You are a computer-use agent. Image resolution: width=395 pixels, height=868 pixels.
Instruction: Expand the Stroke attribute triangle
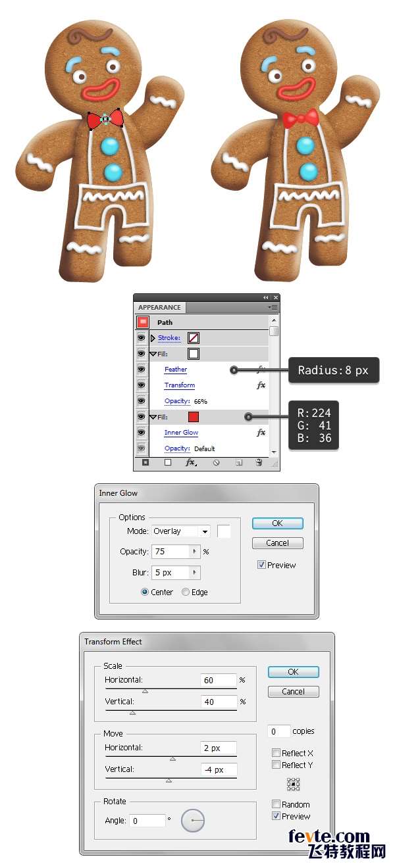153,338
